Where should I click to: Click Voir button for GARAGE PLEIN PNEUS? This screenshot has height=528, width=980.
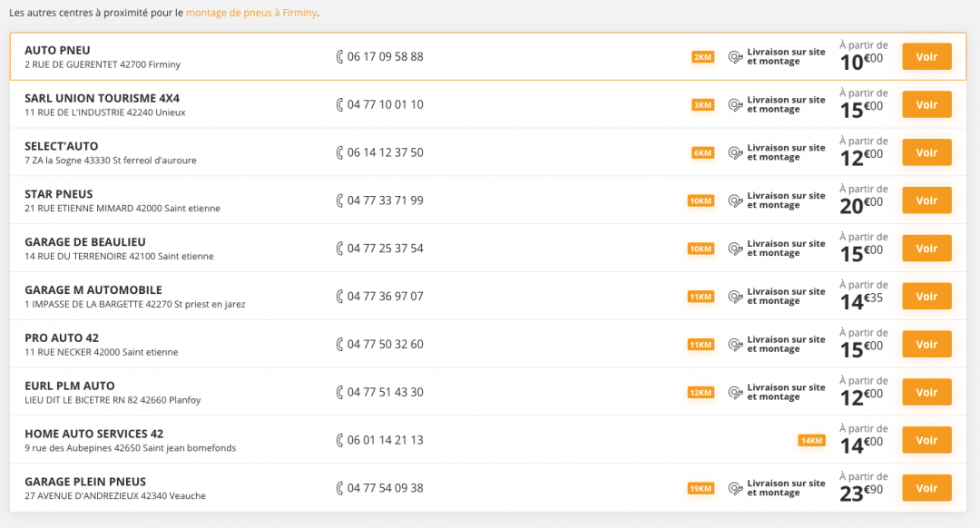click(x=926, y=488)
